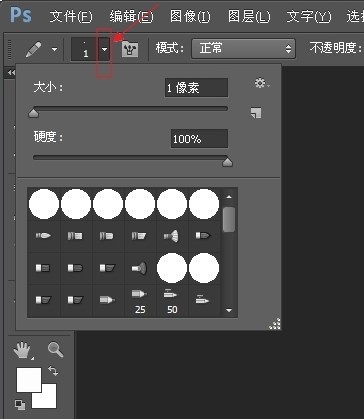Screen dimensions: 364x419
Task: Open the 文字(Y) menu
Action: [309, 16]
